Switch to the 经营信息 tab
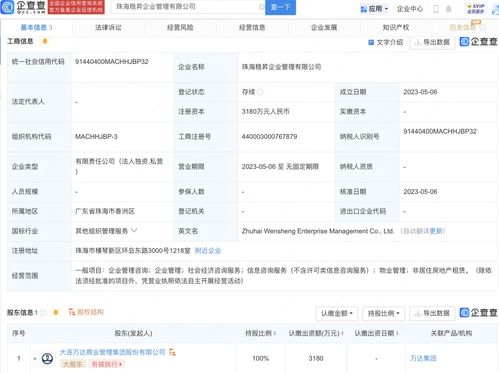This screenshot has width=499, height=373. pos(252,27)
